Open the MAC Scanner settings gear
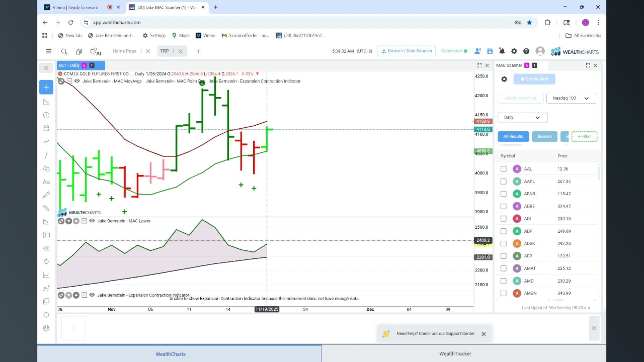 point(504,79)
